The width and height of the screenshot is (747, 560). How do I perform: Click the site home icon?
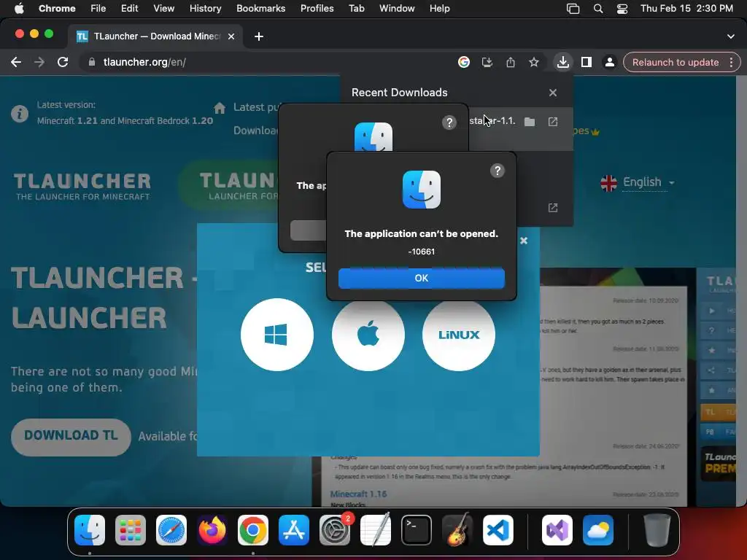(x=220, y=108)
